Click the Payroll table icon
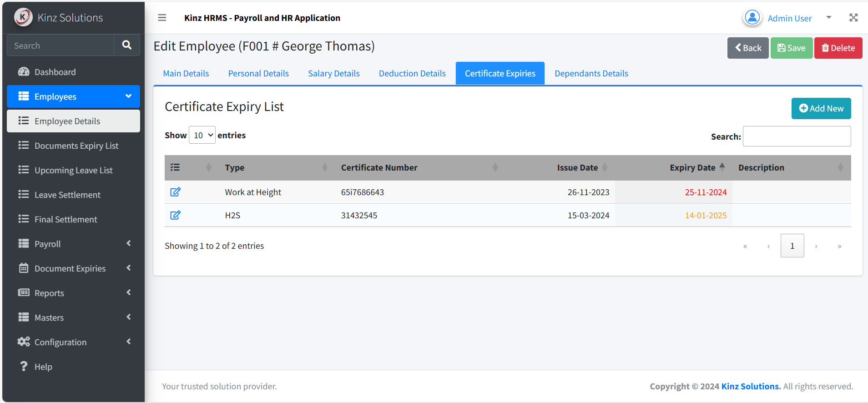Viewport: 868px width, 403px height. (x=24, y=243)
